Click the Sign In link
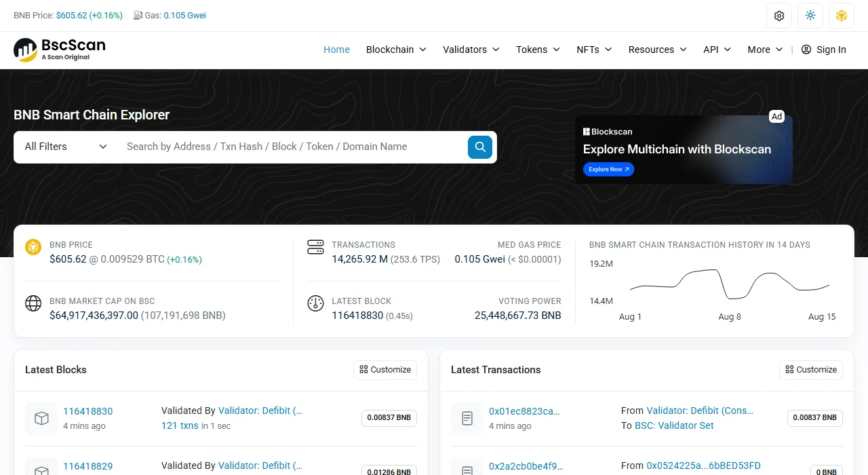This screenshot has height=475, width=868. 824,50
